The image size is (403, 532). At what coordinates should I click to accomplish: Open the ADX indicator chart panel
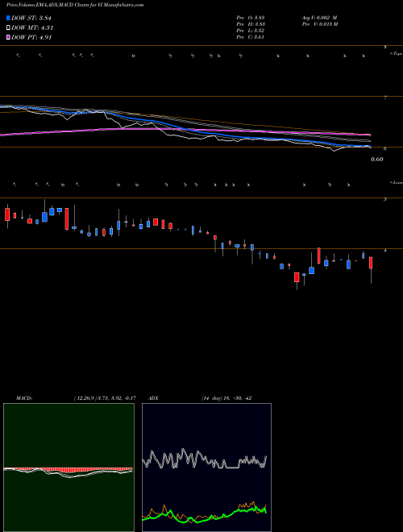[206, 468]
